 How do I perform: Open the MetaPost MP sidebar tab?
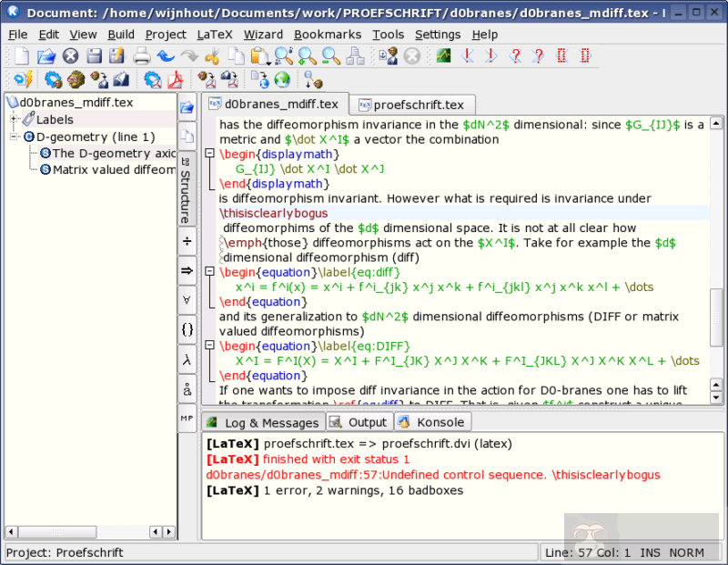(187, 418)
